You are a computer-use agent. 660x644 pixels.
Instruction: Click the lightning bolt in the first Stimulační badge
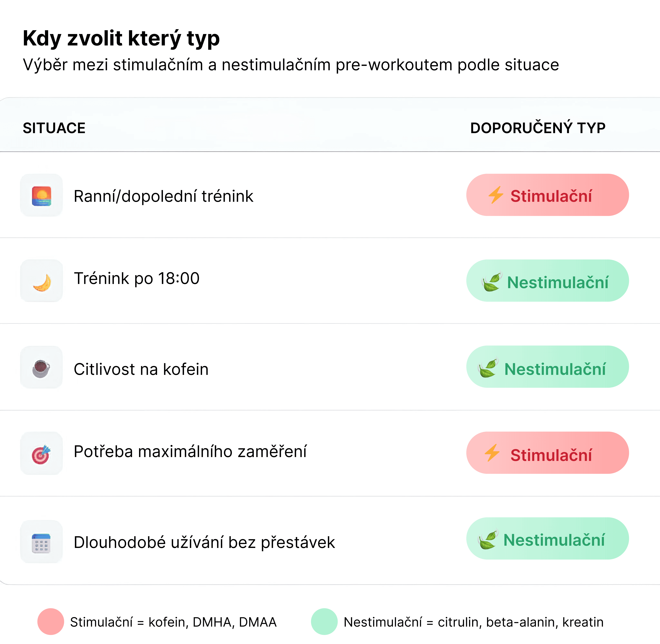pos(496,195)
